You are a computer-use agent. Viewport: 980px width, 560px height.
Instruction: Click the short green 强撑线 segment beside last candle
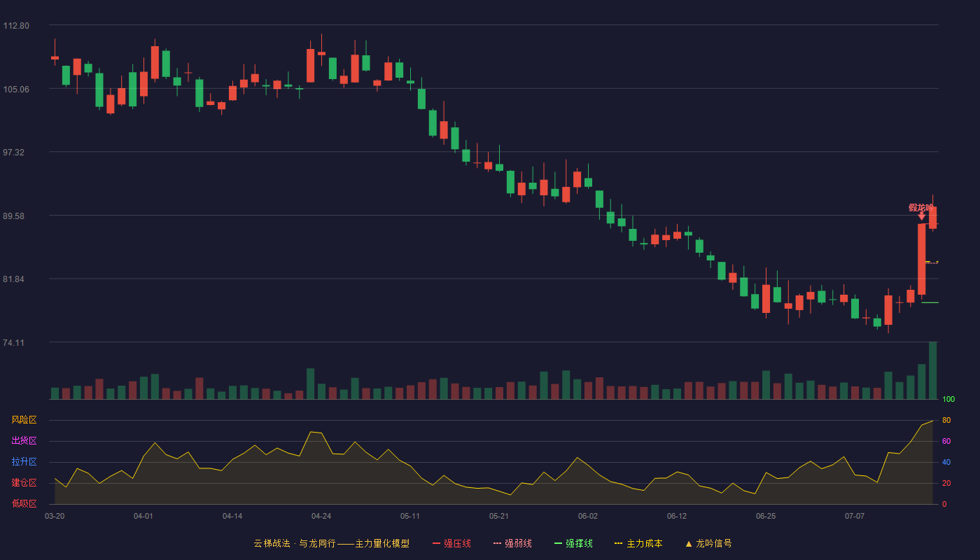(930, 302)
